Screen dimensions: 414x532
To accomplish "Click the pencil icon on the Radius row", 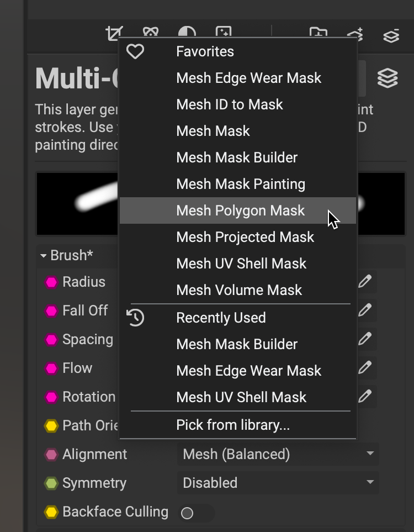I will click(x=364, y=282).
